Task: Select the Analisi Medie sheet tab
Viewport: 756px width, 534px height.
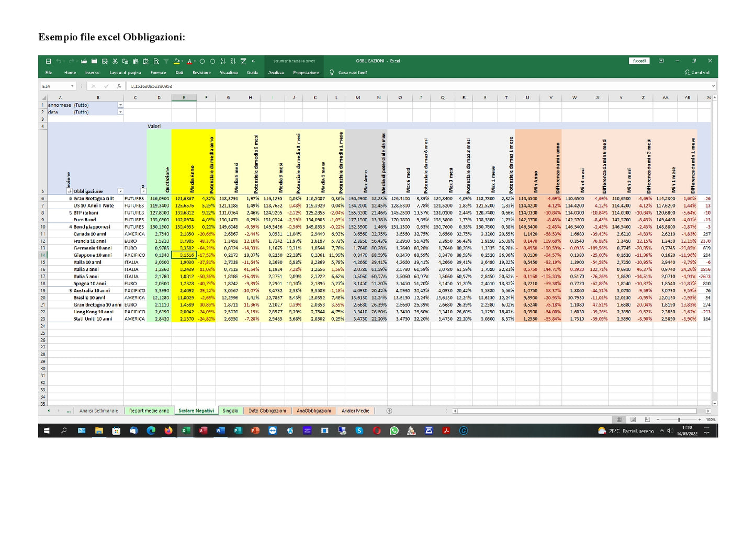Action: pos(355,411)
